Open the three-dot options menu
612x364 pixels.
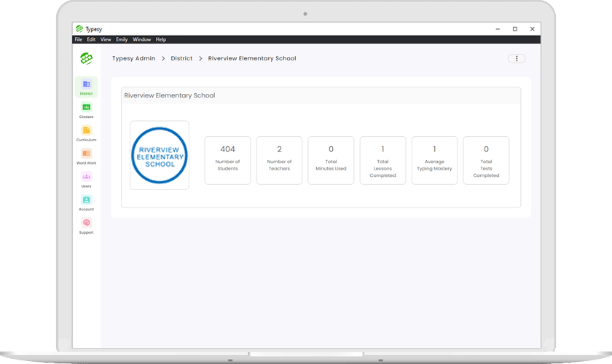(517, 58)
